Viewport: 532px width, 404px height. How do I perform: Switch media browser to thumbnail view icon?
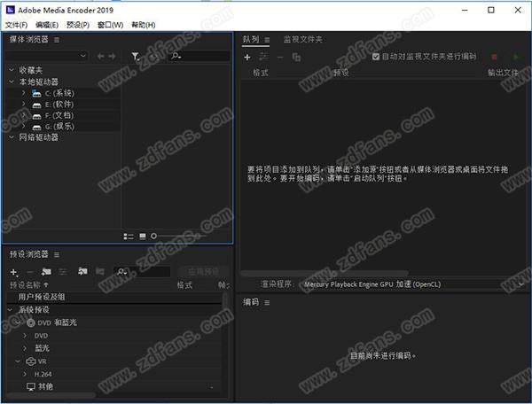pos(143,237)
